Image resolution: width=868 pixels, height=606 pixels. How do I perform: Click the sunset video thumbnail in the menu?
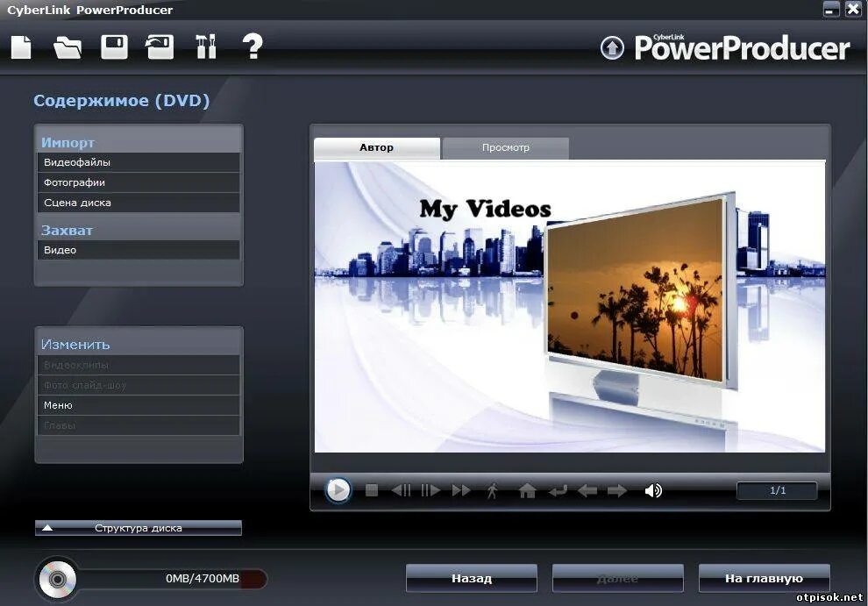[635, 289]
